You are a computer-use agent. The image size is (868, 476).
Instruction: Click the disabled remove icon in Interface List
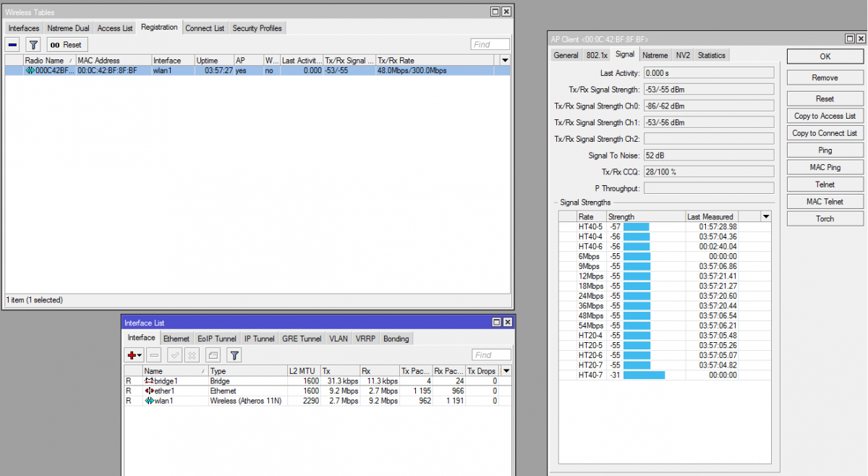(x=154, y=355)
